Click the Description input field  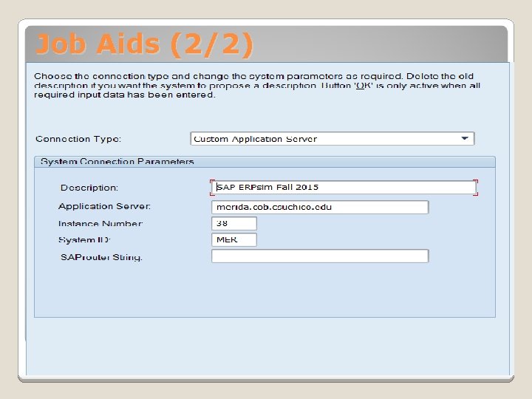coord(344,187)
